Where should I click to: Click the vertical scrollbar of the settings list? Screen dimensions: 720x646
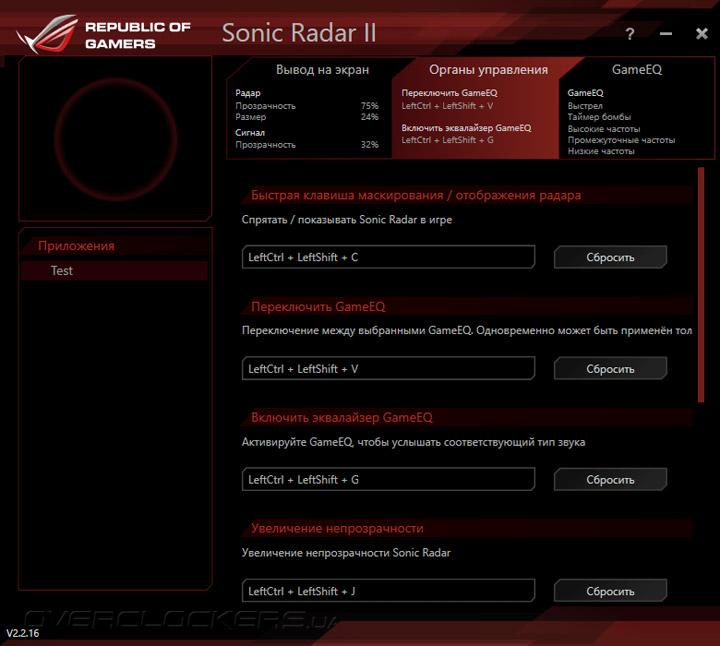(x=701, y=285)
